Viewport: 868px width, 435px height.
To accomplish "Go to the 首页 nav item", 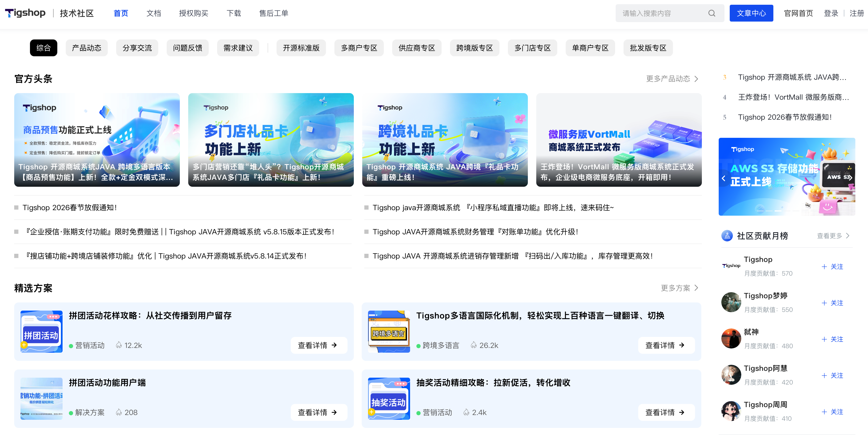I will [x=121, y=13].
